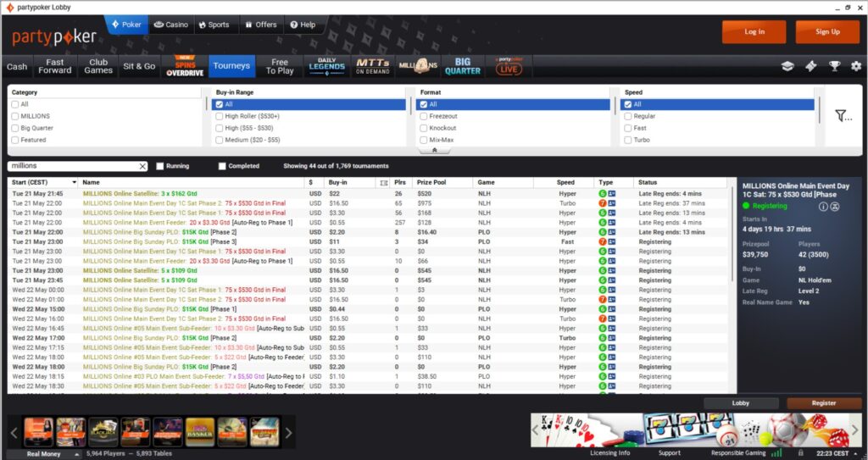This screenshot has height=460, width=868.
Task: Check the Category 'All' checkbox
Action: click(x=15, y=104)
